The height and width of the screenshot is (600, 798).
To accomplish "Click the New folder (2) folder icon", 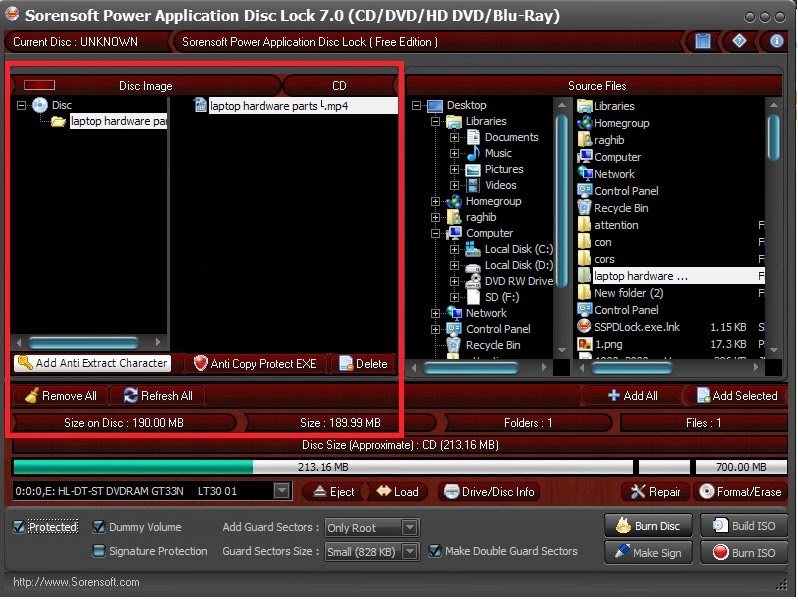I will click(x=584, y=293).
